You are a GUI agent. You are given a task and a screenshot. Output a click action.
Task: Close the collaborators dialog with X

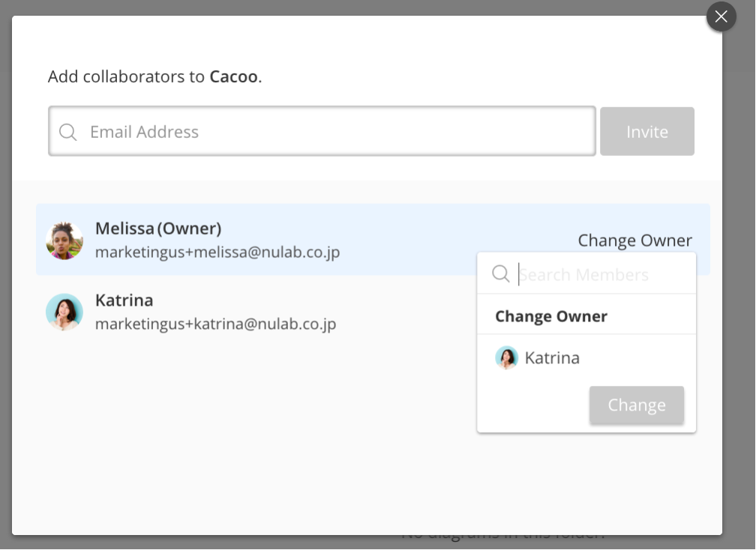[x=721, y=16]
